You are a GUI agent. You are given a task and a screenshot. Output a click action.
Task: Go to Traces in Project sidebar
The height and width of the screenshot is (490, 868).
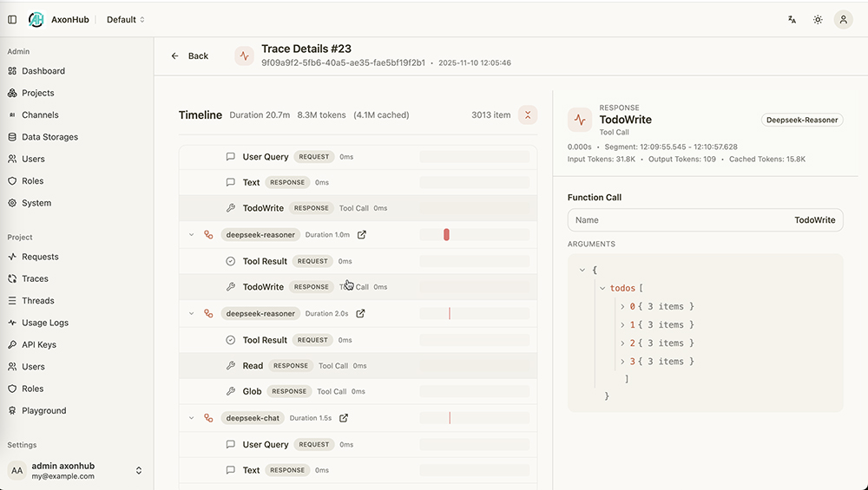click(x=35, y=278)
